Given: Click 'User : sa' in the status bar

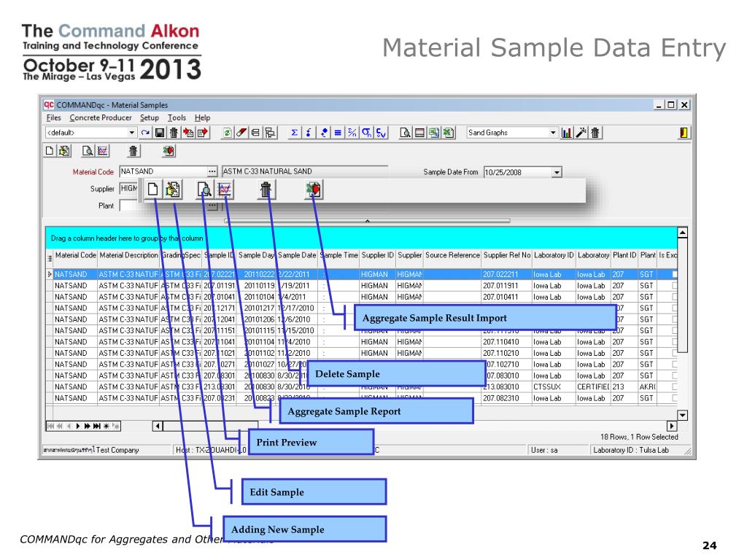Looking at the screenshot, I should (544, 450).
